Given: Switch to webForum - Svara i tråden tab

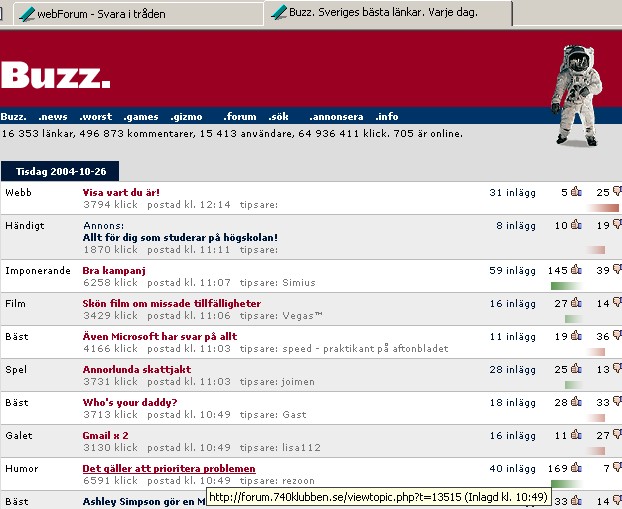Looking at the screenshot, I should pos(138,14).
